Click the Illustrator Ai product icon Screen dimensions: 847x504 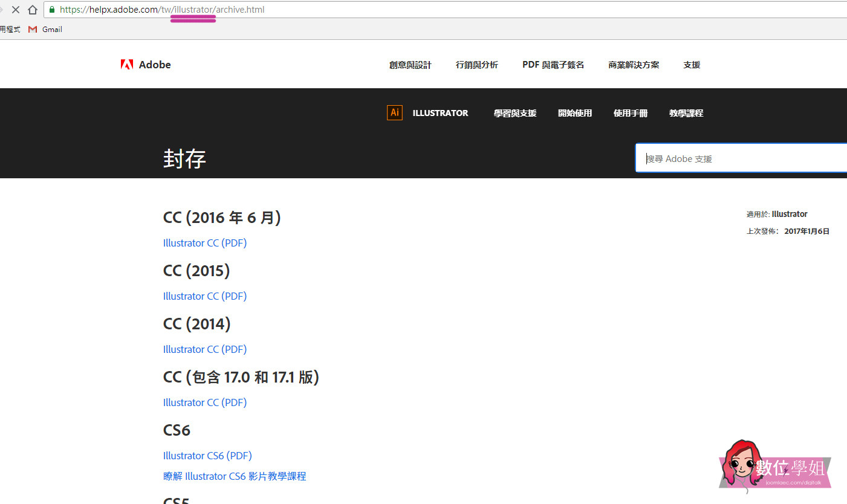click(395, 113)
